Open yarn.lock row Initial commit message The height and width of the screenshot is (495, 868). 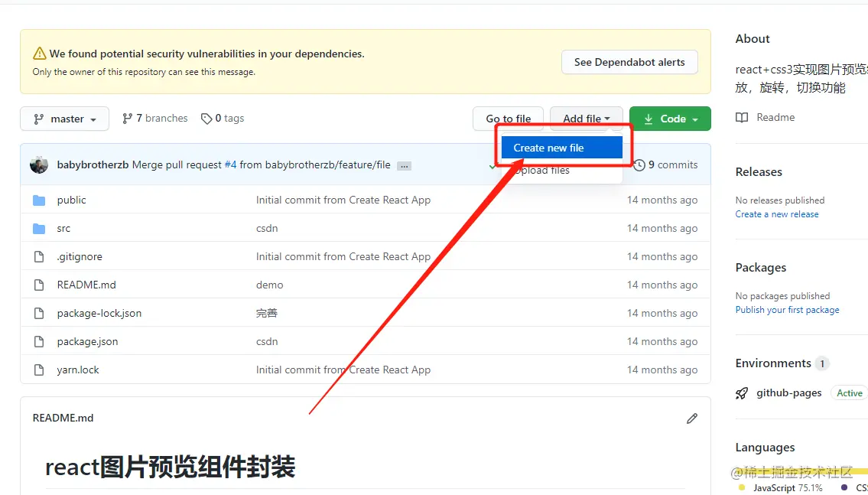[x=343, y=370]
